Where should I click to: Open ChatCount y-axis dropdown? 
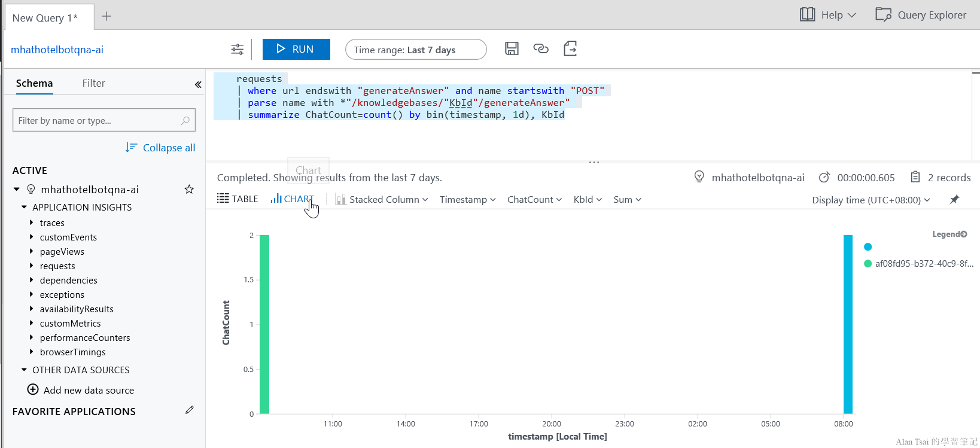(534, 200)
